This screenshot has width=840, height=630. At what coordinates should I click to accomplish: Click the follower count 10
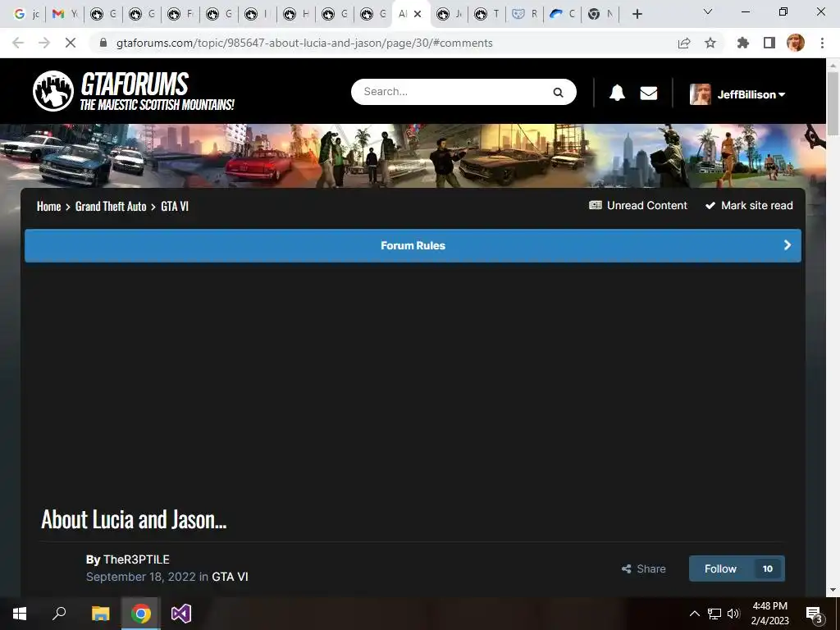[x=768, y=569]
